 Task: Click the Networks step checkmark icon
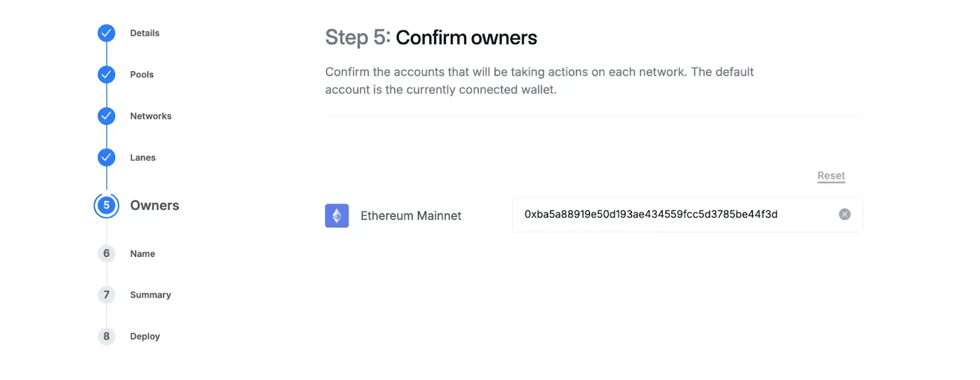(107, 116)
